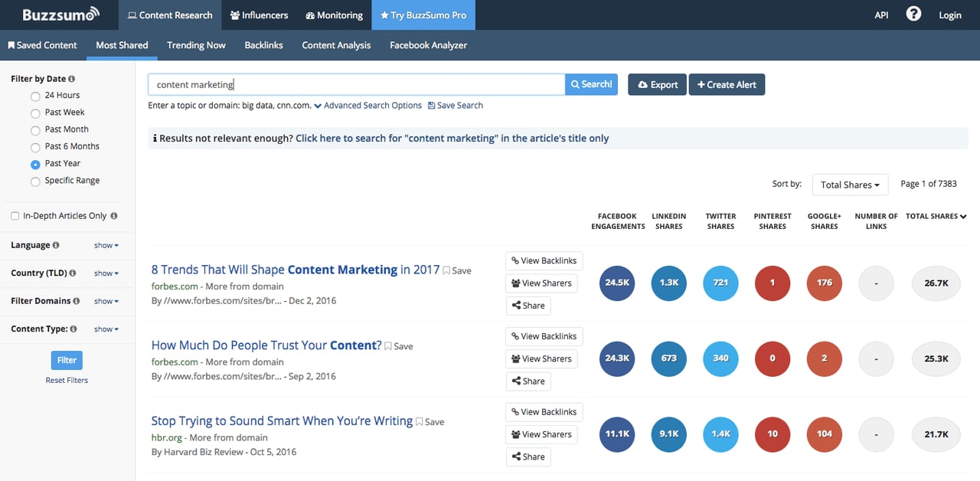Click View Sharers for 'How Much Do People Trust'
Image resolution: width=980 pixels, height=481 pixels.
pyautogui.click(x=541, y=358)
